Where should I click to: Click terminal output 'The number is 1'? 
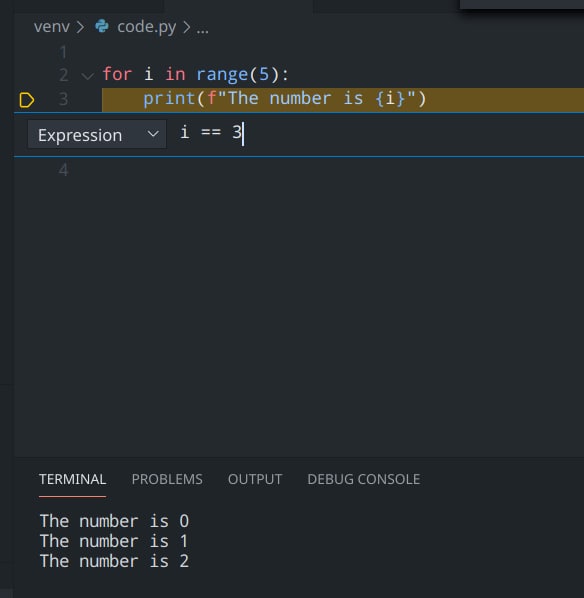(114, 541)
